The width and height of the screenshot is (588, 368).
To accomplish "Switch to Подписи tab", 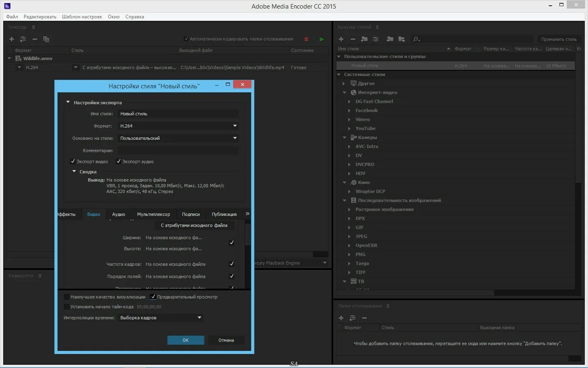I will tap(191, 214).
